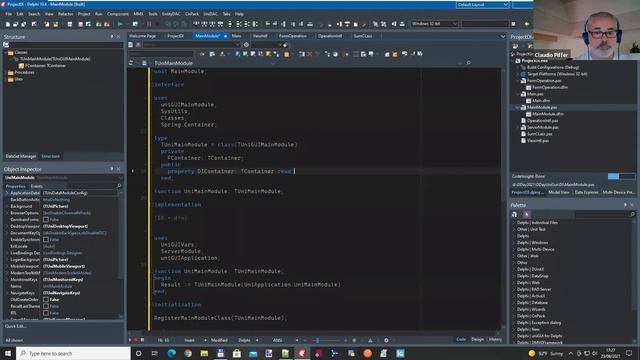This screenshot has width=640, height=360.
Task: Collapse the Classes folder in Structure
Action: 5,52
